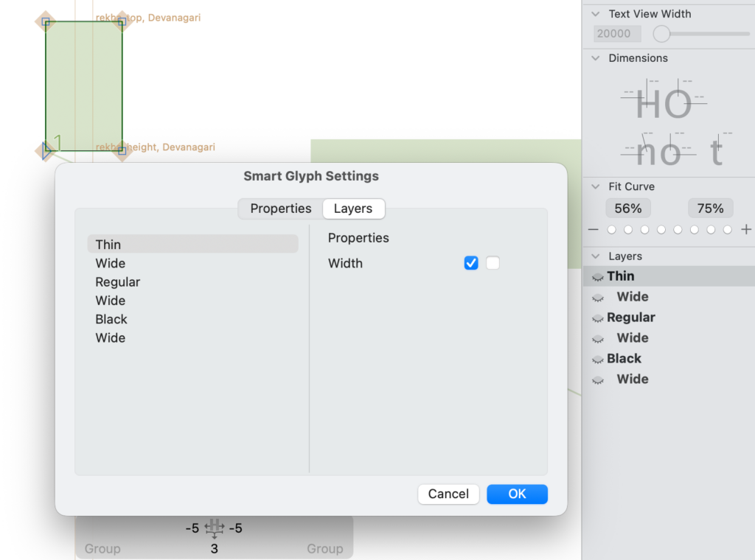Click the Text View Width slider knob
This screenshot has height=560, width=755.
[x=661, y=34]
